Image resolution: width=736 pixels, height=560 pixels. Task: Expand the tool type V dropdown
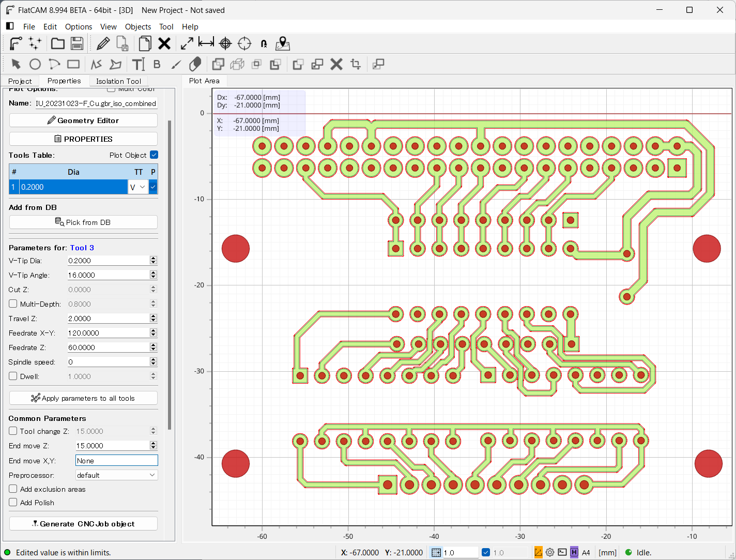point(137,187)
